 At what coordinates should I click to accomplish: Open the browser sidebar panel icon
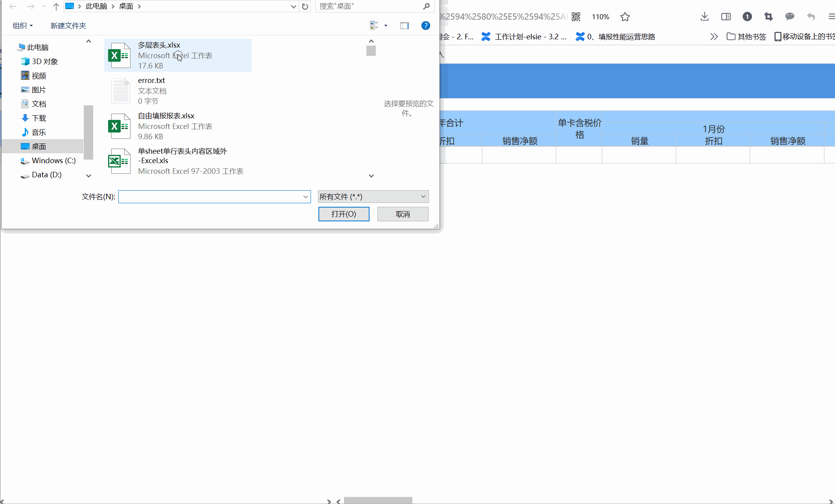726,17
